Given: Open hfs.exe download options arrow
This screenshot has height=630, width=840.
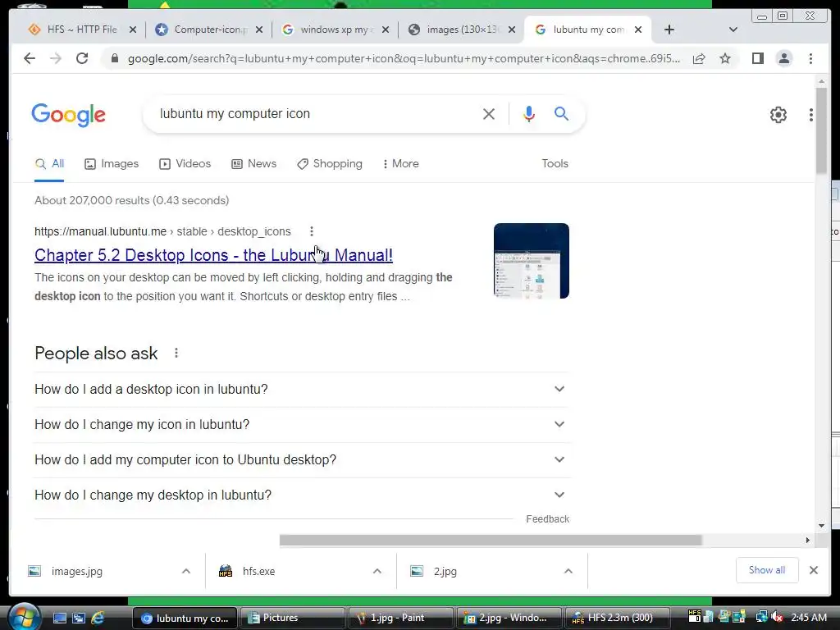Looking at the screenshot, I should pyautogui.click(x=377, y=571).
